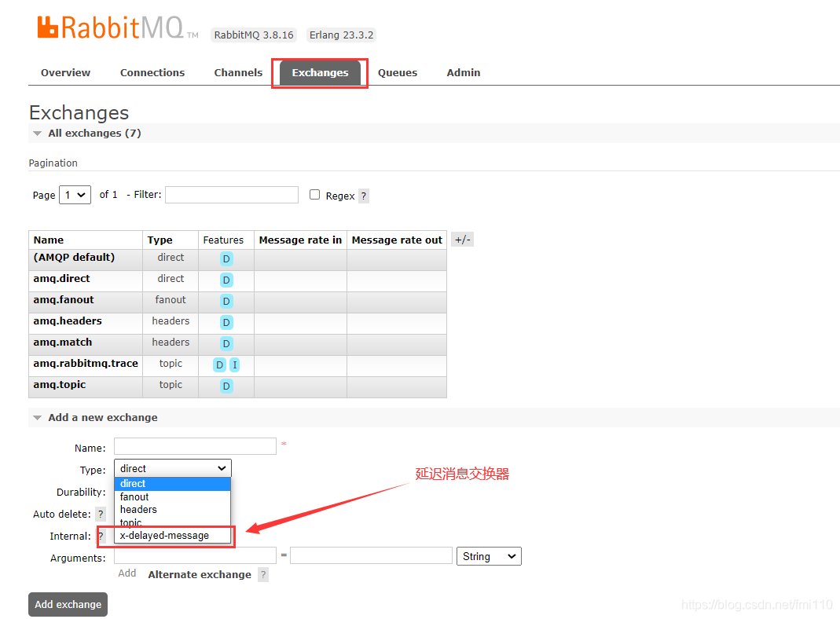Screen dimensions: 840x619
Task: Open the argument String type dropdown
Action: [x=489, y=556]
